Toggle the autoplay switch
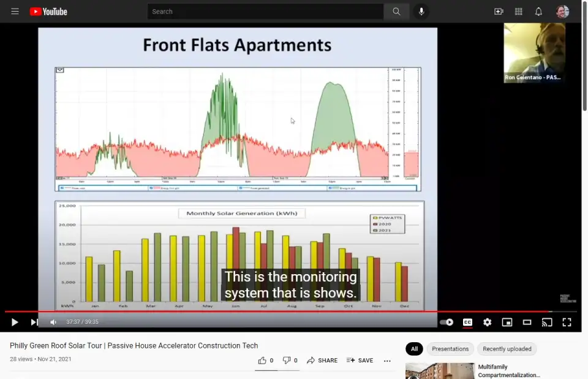This screenshot has height=379, width=588. point(447,322)
